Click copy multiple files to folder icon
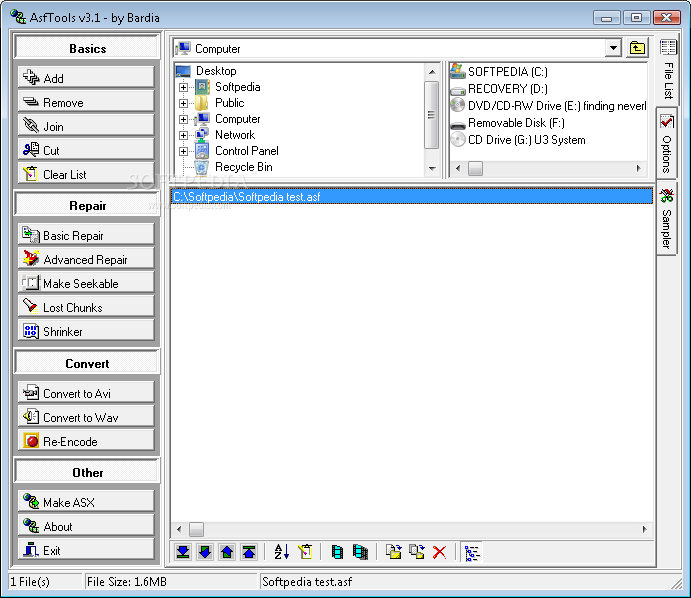Viewport: 691px width, 598px height. pos(416,552)
